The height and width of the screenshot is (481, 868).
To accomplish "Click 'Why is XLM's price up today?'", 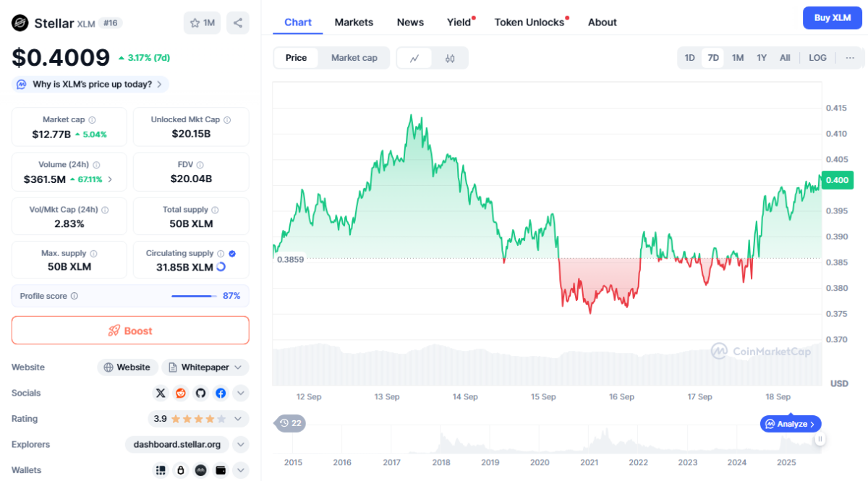I will point(91,85).
